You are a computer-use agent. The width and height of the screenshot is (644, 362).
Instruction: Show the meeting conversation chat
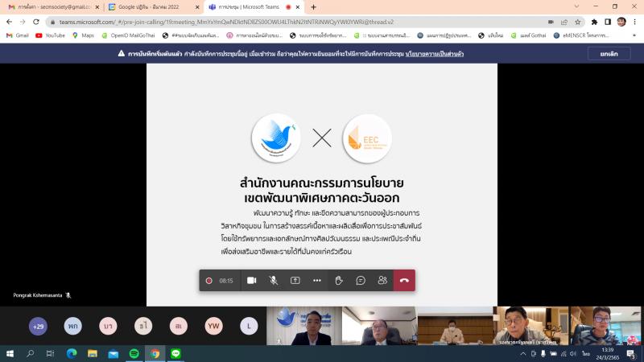click(x=361, y=280)
